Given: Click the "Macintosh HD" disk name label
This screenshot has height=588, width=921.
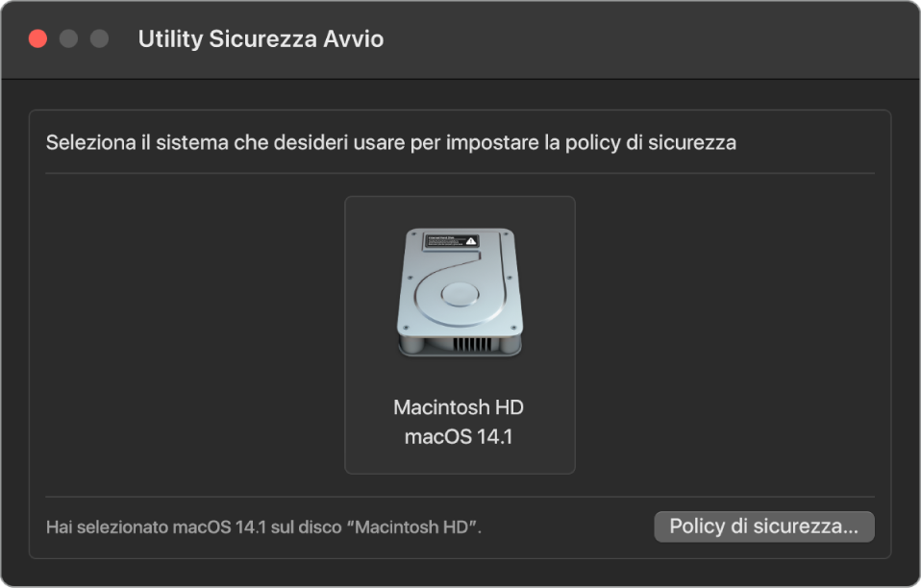Looking at the screenshot, I should click(459, 407).
